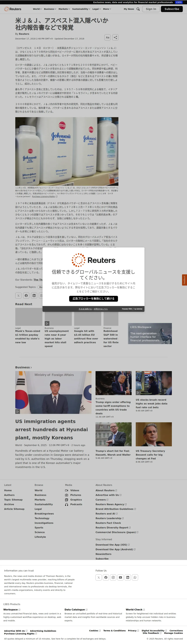Follow Reuters on YouTube in footer
Image resolution: width=187 pixels, height=644 pixels.
120,578
